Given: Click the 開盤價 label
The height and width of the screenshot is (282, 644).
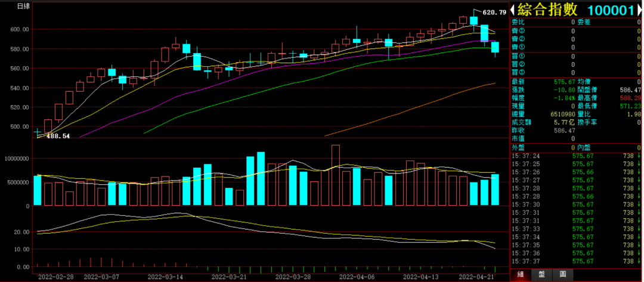Looking at the screenshot, I should 587,89.
